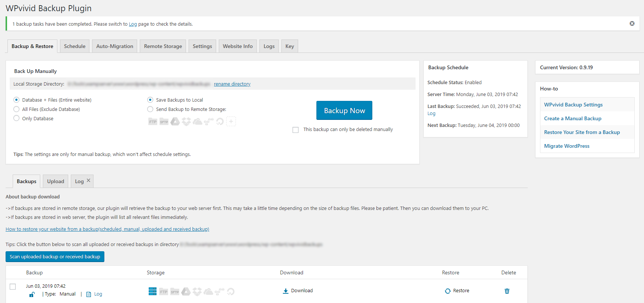The image size is (644, 303).
Task: Click the Dropbox icon under Send Backup to Remote Storage
Action: point(186,121)
